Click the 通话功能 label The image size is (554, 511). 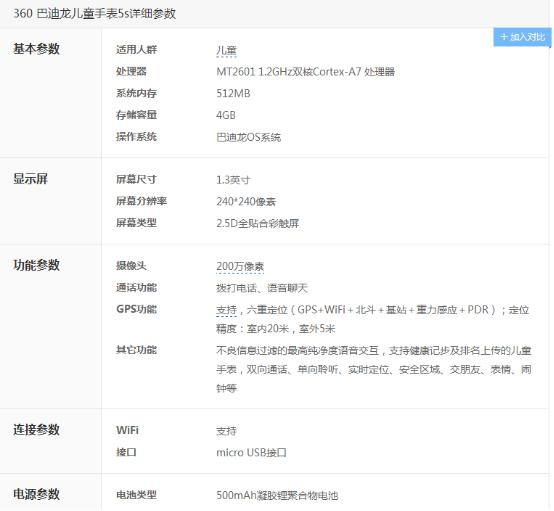(x=136, y=288)
